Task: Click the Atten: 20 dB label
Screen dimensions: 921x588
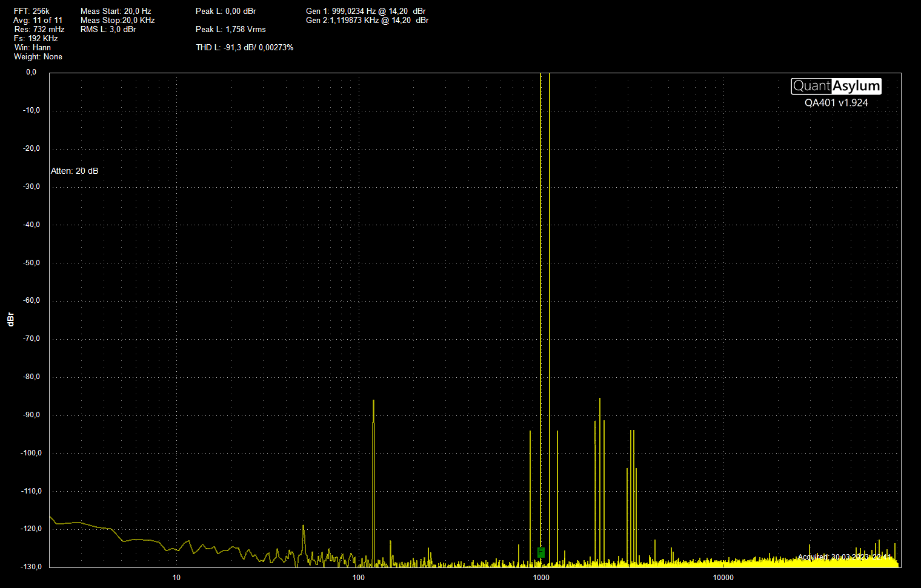Action: point(75,171)
